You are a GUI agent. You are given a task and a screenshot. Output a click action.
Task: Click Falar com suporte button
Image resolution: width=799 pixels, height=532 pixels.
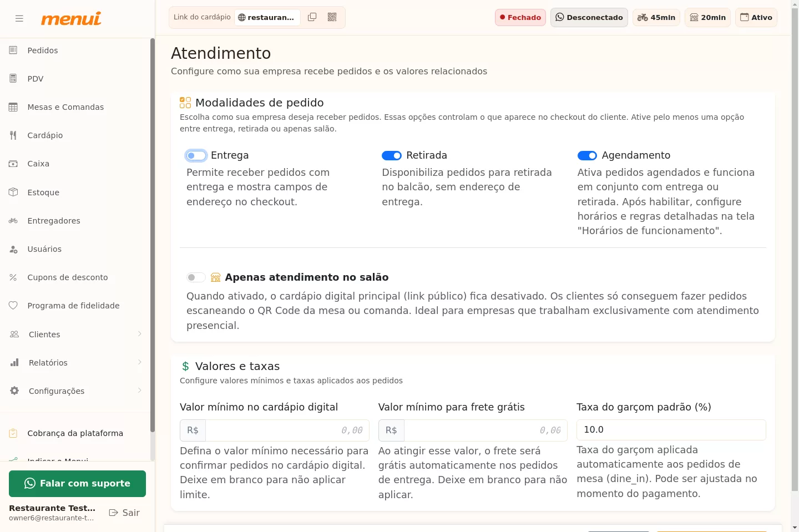[x=77, y=484]
